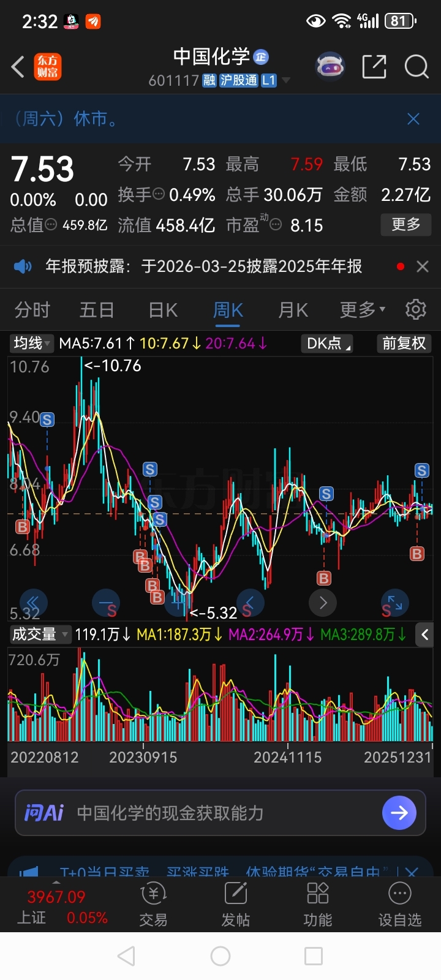Screen dimensions: 441x980
Task: Expand chart to fullscreen
Action: [394, 603]
